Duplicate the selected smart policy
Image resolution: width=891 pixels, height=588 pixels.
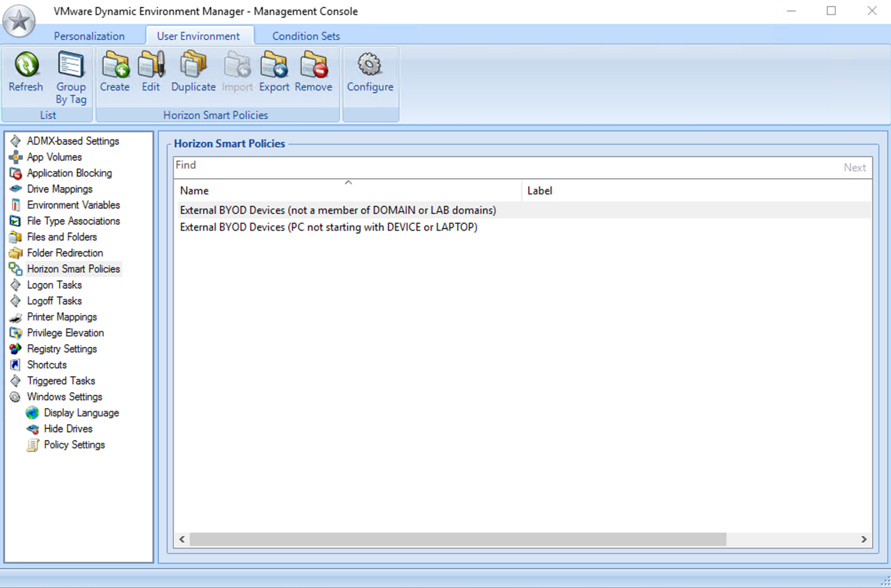click(193, 72)
